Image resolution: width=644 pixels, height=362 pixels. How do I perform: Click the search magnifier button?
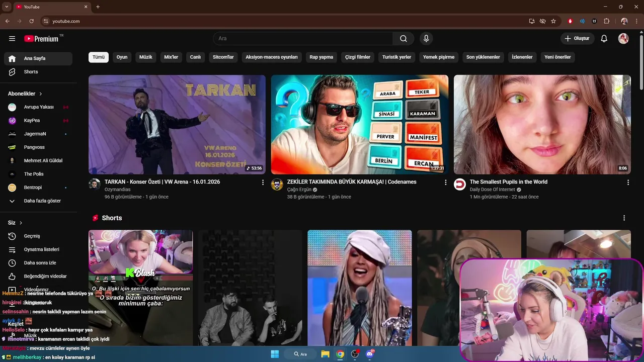(404, 39)
